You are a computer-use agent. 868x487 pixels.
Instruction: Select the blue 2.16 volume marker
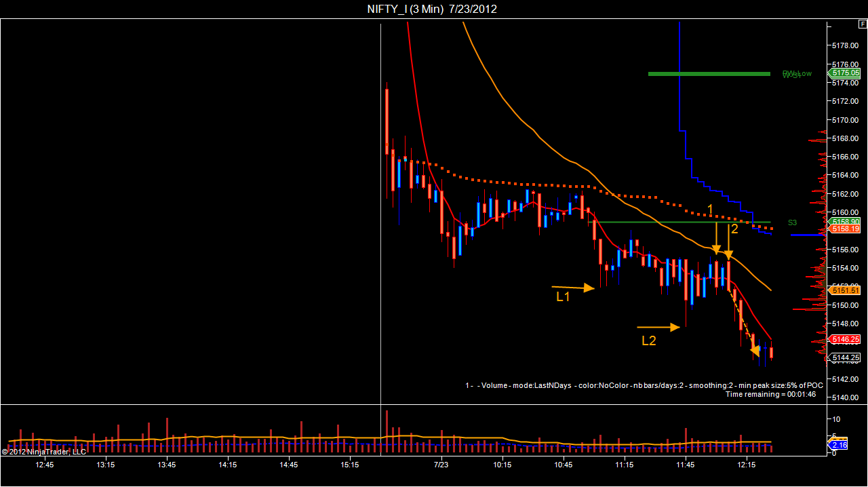[839, 445]
